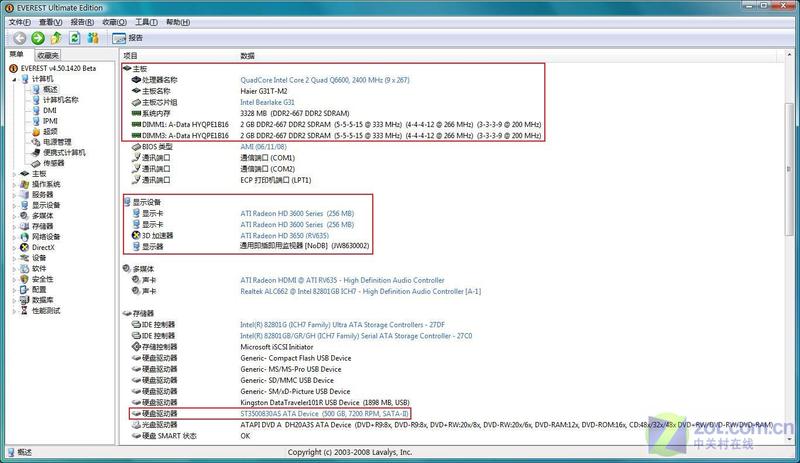Viewport: 800px width, 463px height.
Task: Open the 工具(T) menu
Action: [x=146, y=22]
